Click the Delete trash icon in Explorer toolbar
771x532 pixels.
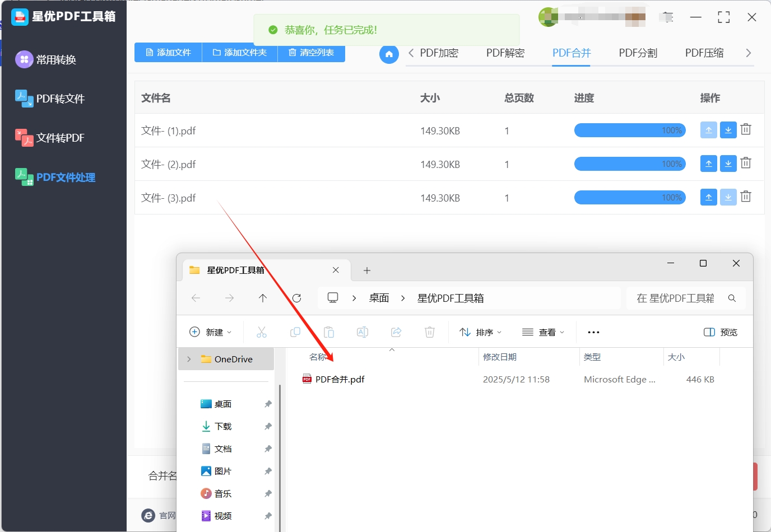(430, 332)
